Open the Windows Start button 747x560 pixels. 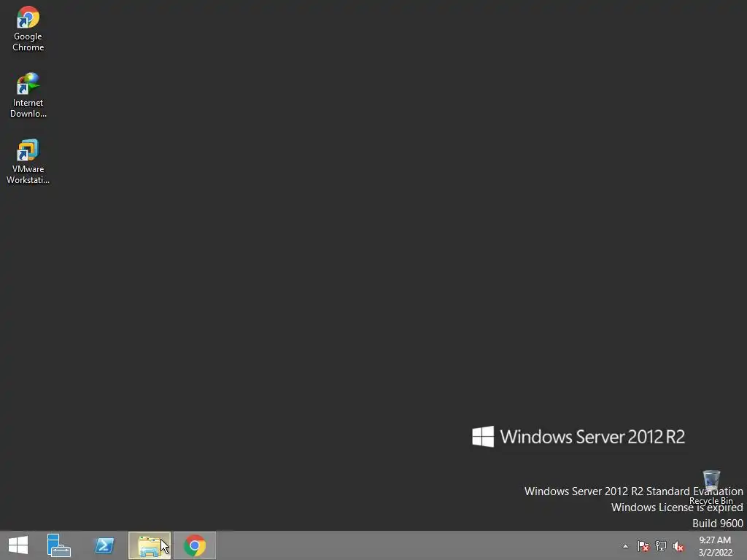tap(18, 545)
